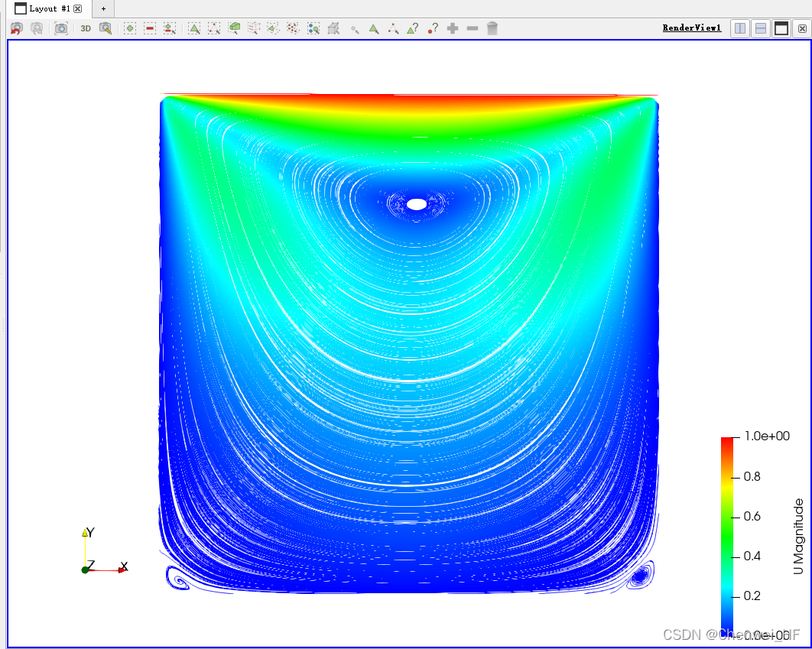Activate the zoom to box tool
Viewport: 812px width, 649px height.
(105, 28)
